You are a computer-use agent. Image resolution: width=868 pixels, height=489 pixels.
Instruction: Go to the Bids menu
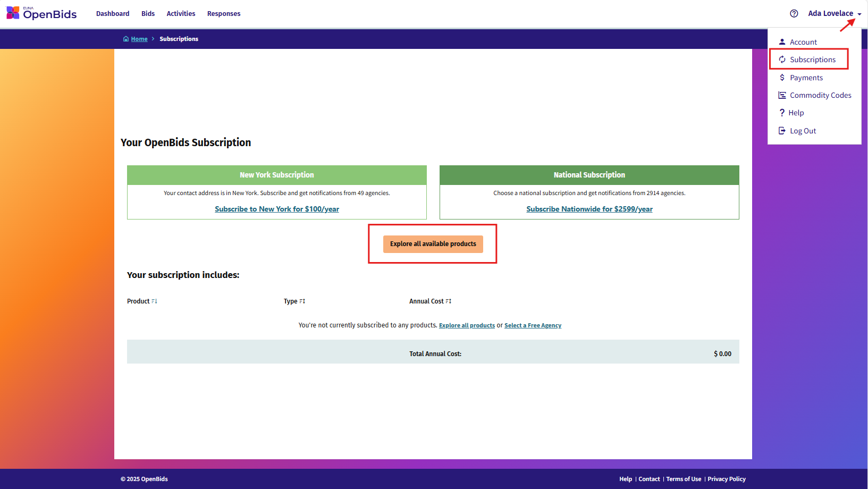148,14
